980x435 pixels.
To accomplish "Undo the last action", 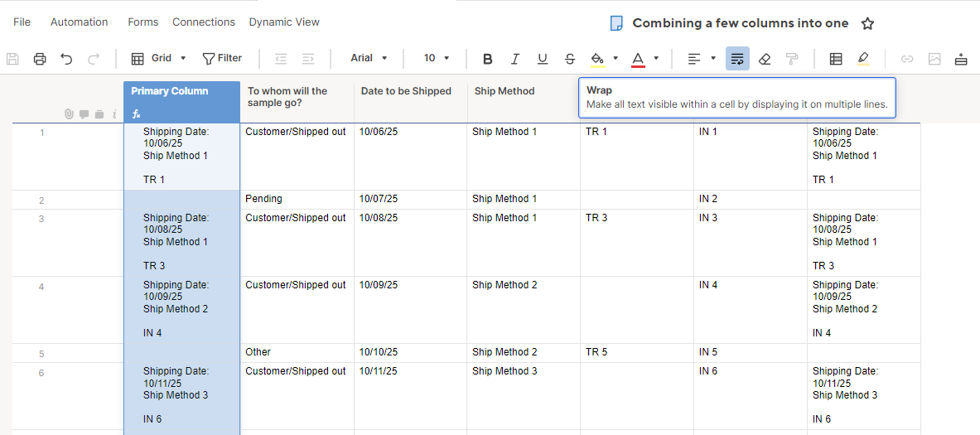I will coord(66,58).
